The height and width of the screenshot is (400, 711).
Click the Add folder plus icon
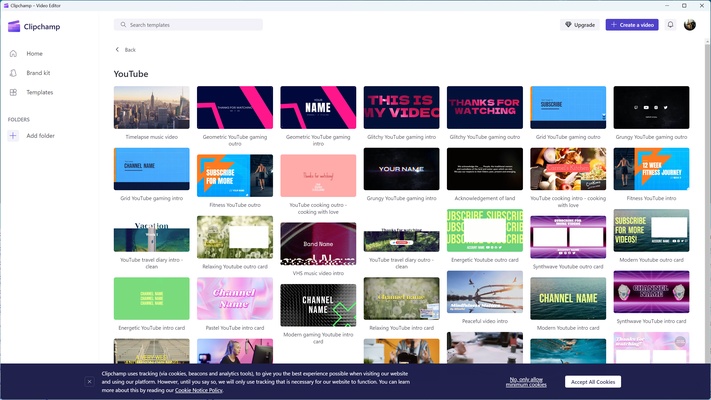[x=13, y=136]
